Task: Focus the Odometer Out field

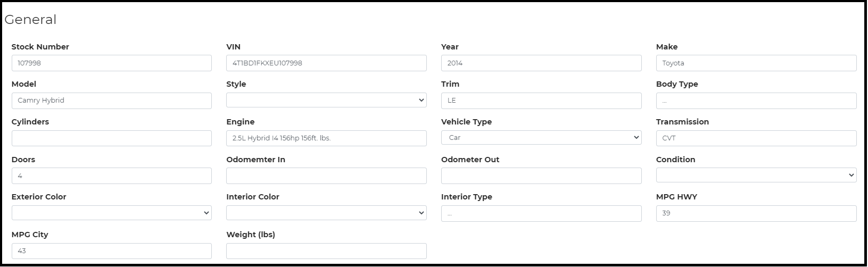Action: click(x=541, y=176)
